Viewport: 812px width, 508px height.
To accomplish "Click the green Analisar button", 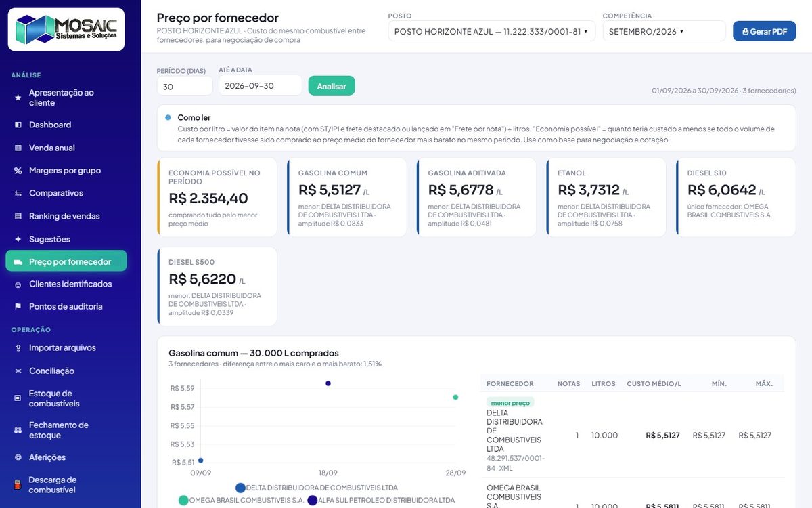I will click(x=332, y=86).
